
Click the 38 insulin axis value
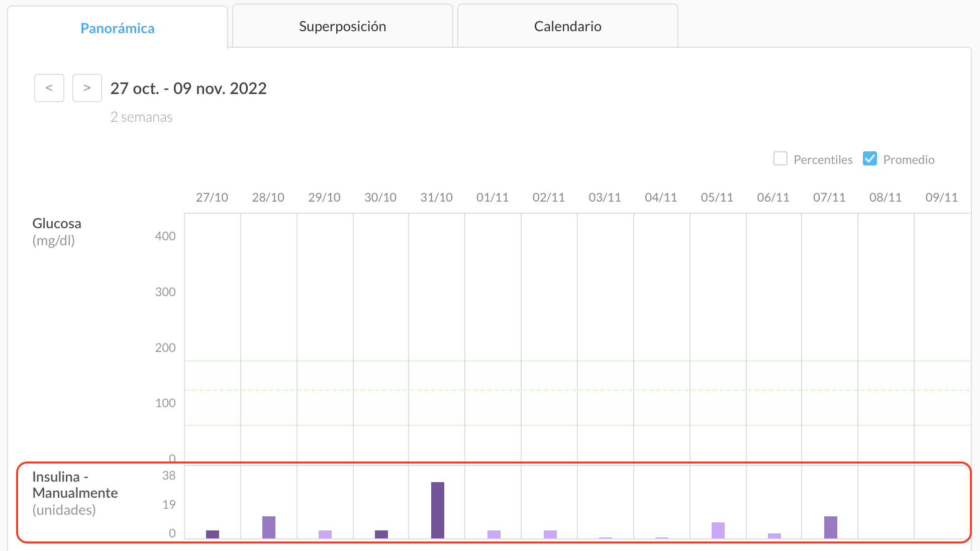(169, 476)
